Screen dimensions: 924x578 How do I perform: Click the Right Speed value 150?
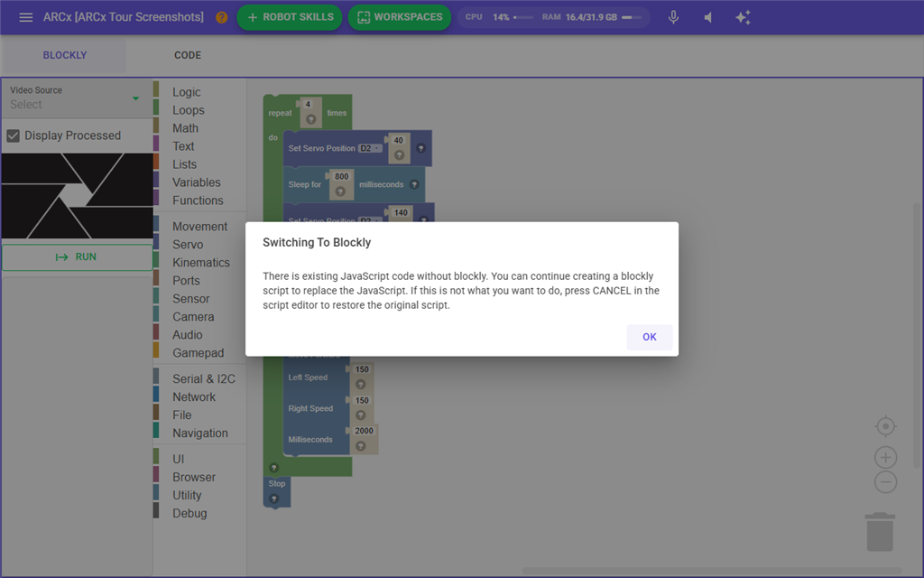click(362, 400)
